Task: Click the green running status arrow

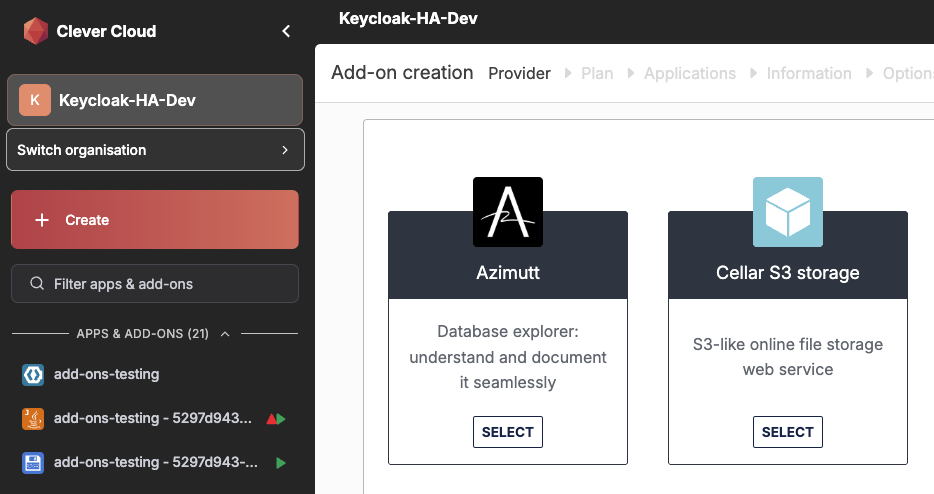Action: click(x=281, y=463)
